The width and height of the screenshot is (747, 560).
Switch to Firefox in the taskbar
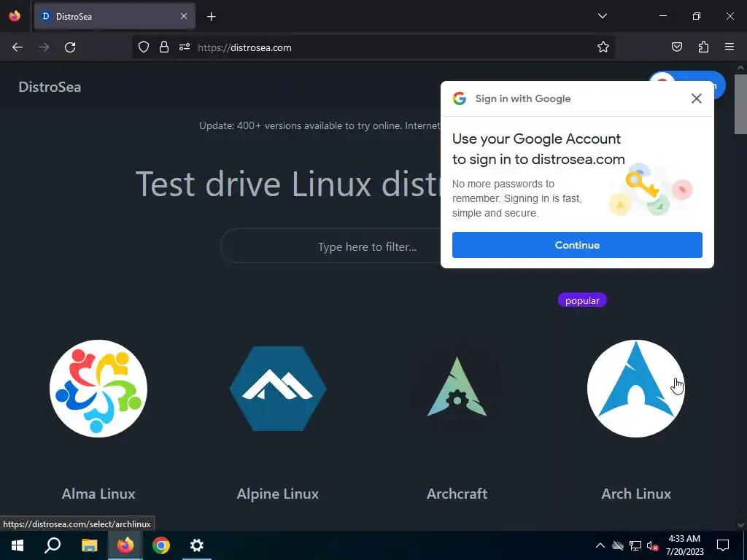pos(125,545)
